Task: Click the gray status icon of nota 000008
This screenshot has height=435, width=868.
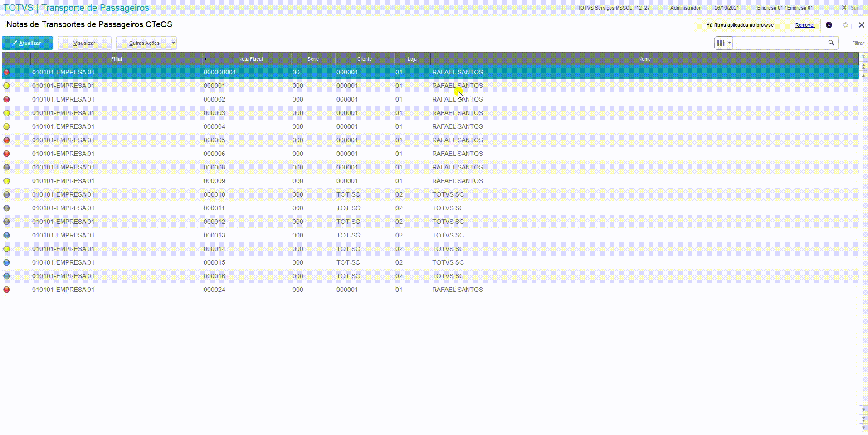Action: coord(6,167)
